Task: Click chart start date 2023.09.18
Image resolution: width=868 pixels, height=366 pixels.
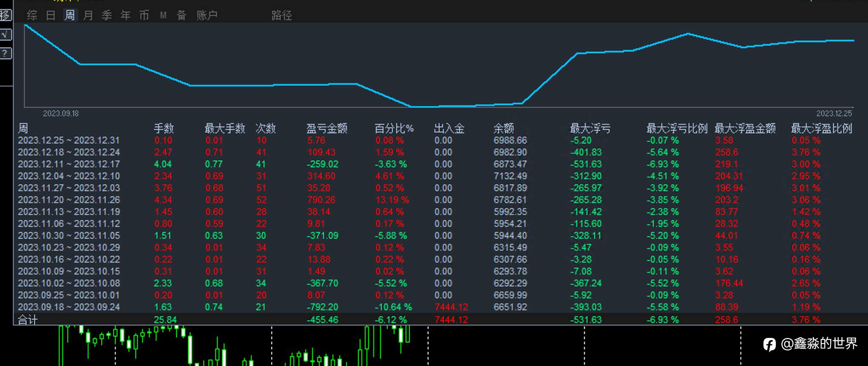Action: tap(61, 114)
